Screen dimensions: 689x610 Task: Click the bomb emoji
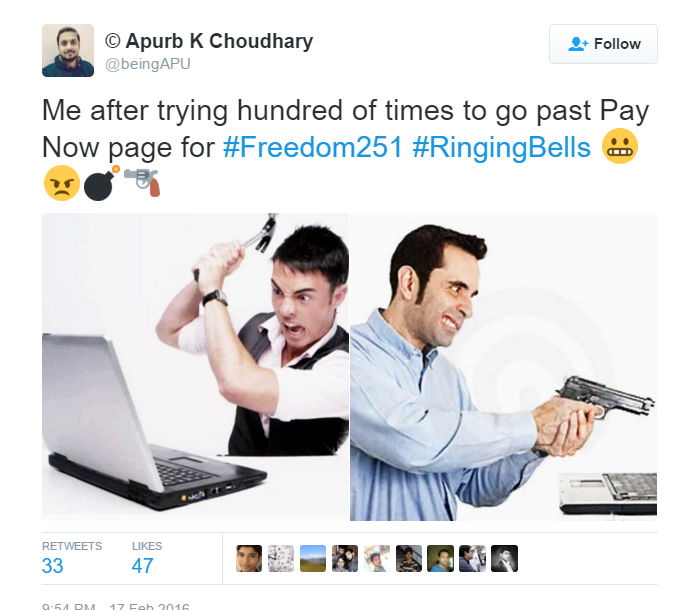pos(102,183)
